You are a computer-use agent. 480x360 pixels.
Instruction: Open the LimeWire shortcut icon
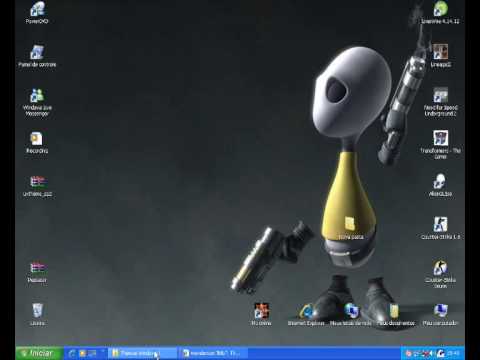point(440,12)
